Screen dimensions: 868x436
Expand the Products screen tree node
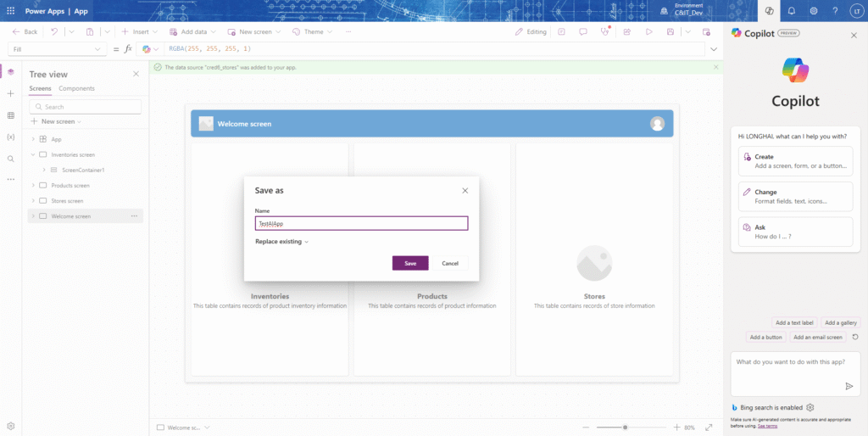[x=33, y=186]
